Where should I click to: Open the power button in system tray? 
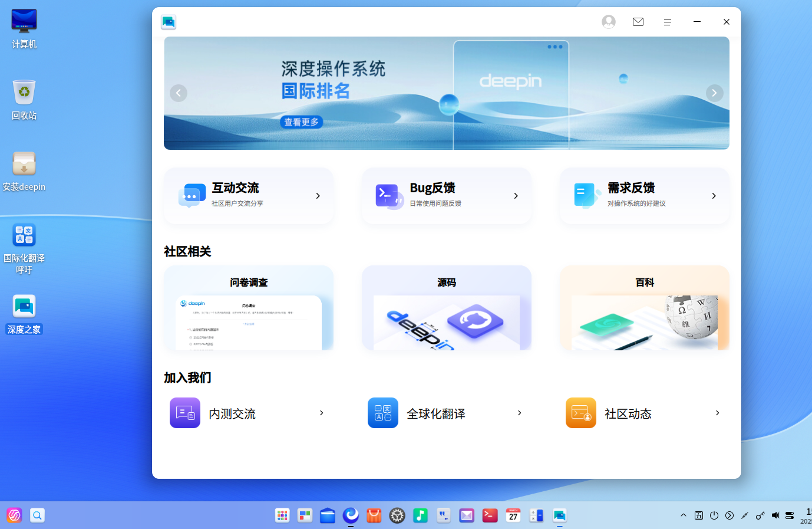714,515
